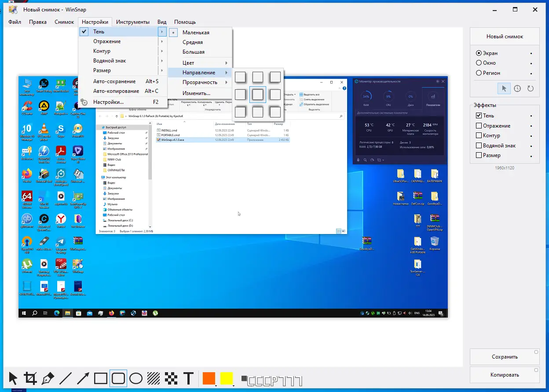The width and height of the screenshot is (549, 392).
Task: Open the Цвет submenu
Action: tap(200, 63)
